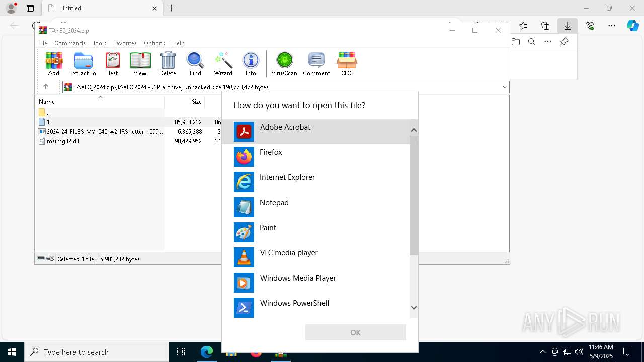
Task: Select the file named 1
Action: click(48, 122)
